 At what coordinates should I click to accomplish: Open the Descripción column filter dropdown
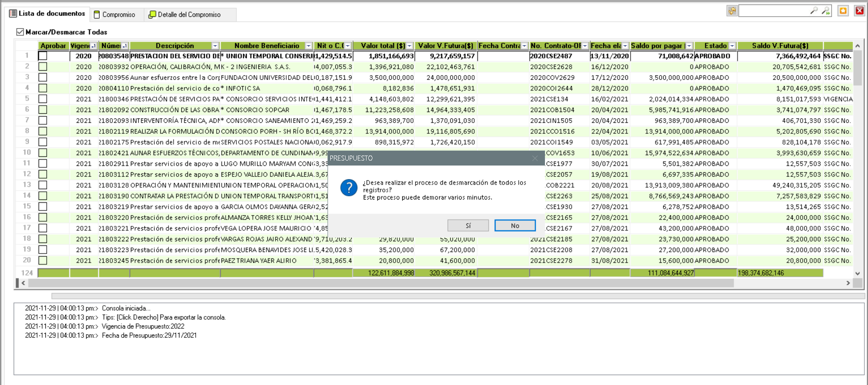pos(215,46)
